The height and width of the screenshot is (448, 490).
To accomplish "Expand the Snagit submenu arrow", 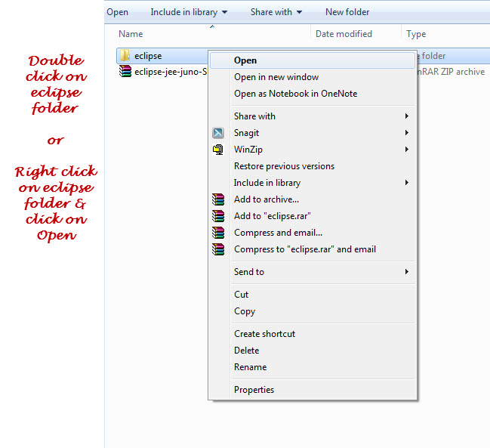I will point(406,132).
